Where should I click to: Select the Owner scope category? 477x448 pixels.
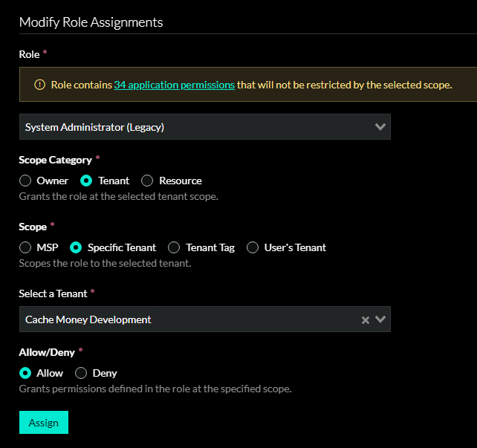(x=25, y=181)
